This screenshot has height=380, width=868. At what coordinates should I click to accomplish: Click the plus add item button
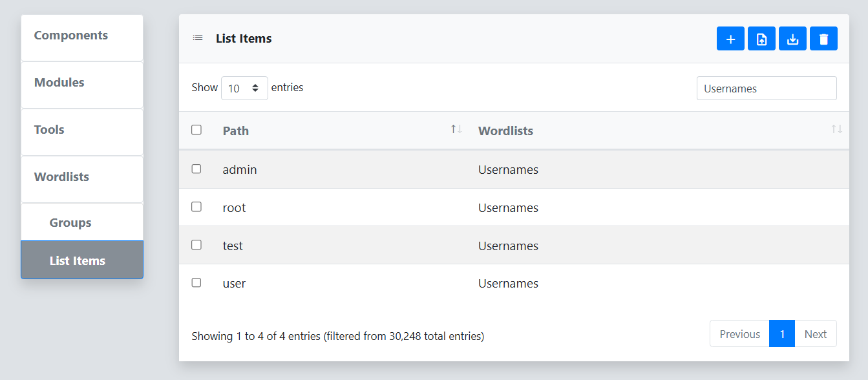pos(730,39)
